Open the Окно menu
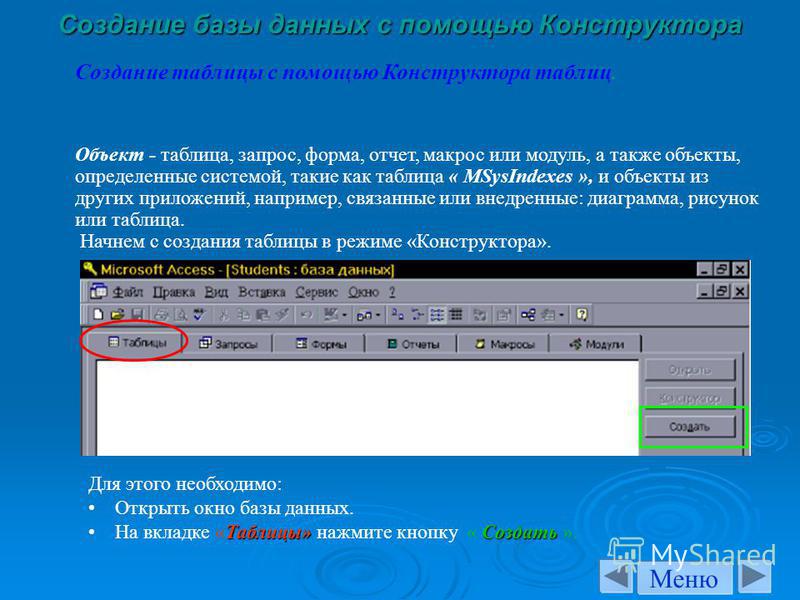This screenshot has width=800, height=600. [x=363, y=292]
